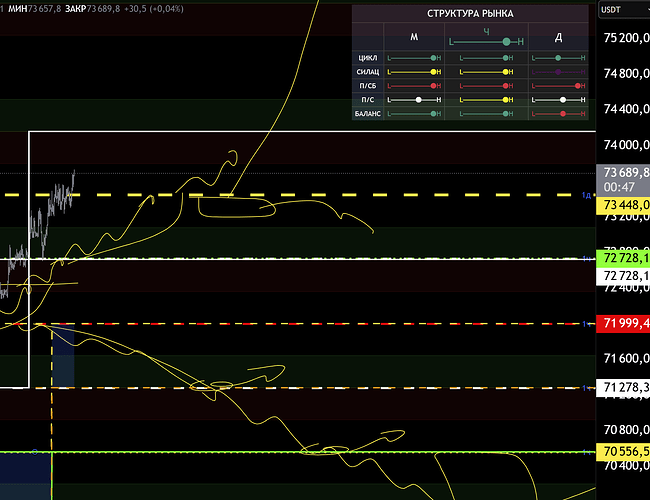Click the СТРУКТУРА РЫНКА table title
The height and width of the screenshot is (500, 650).
pyautogui.click(x=470, y=16)
